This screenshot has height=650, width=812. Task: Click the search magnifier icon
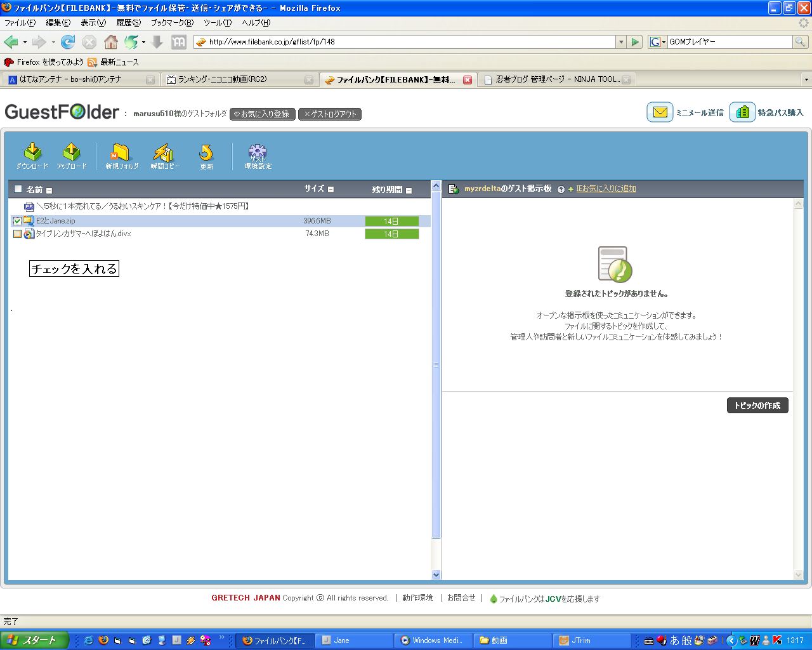tap(801, 42)
